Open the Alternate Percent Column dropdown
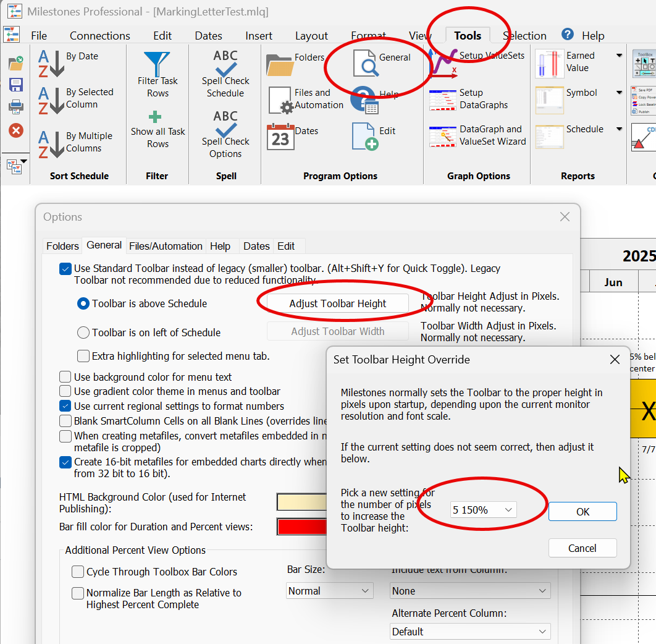Screen dimensions: 656x644 (x=470, y=632)
